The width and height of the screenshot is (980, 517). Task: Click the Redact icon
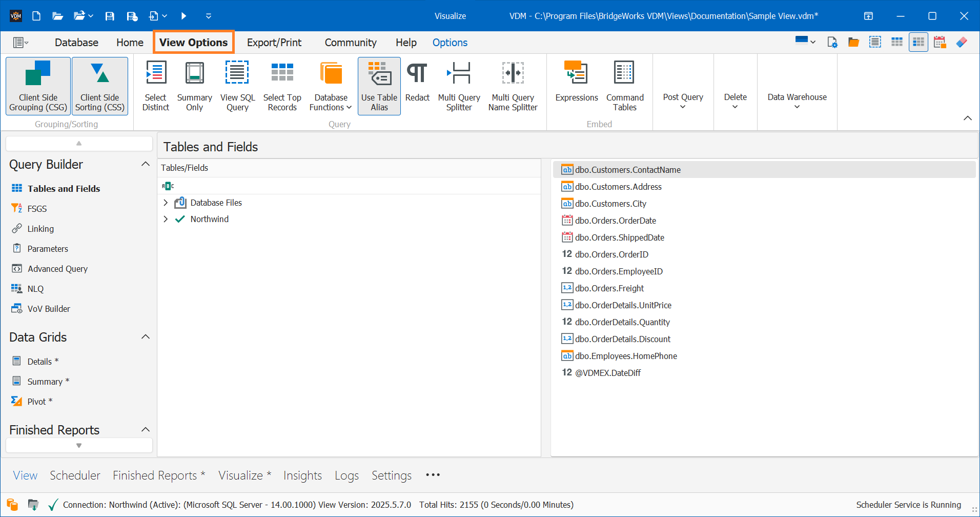(417, 73)
